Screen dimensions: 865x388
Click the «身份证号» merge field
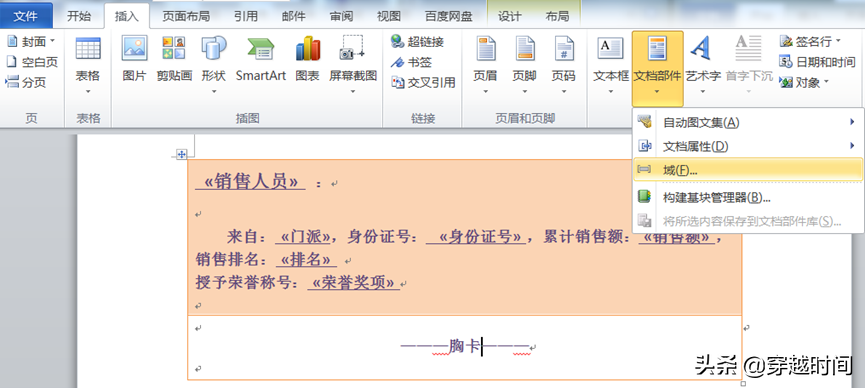click(x=480, y=237)
